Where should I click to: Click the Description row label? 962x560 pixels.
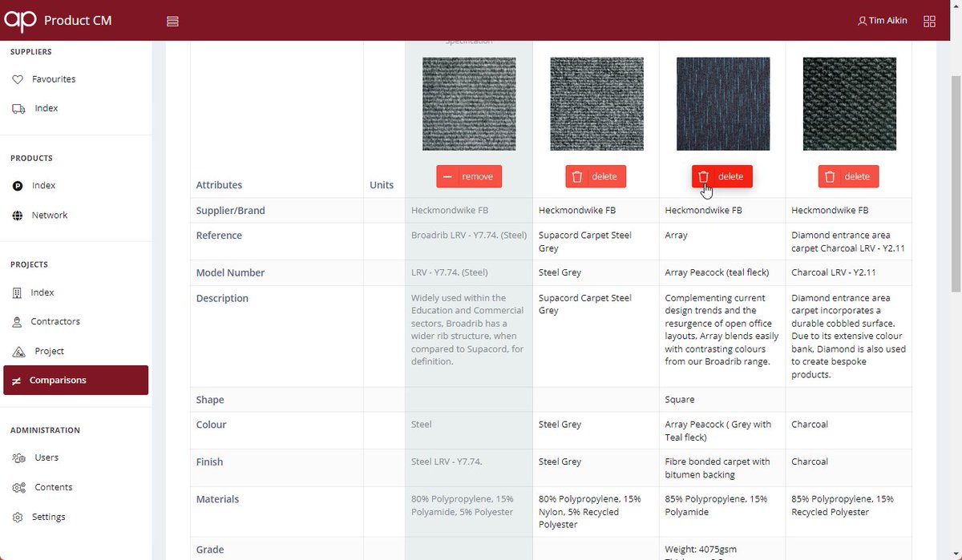coord(222,298)
